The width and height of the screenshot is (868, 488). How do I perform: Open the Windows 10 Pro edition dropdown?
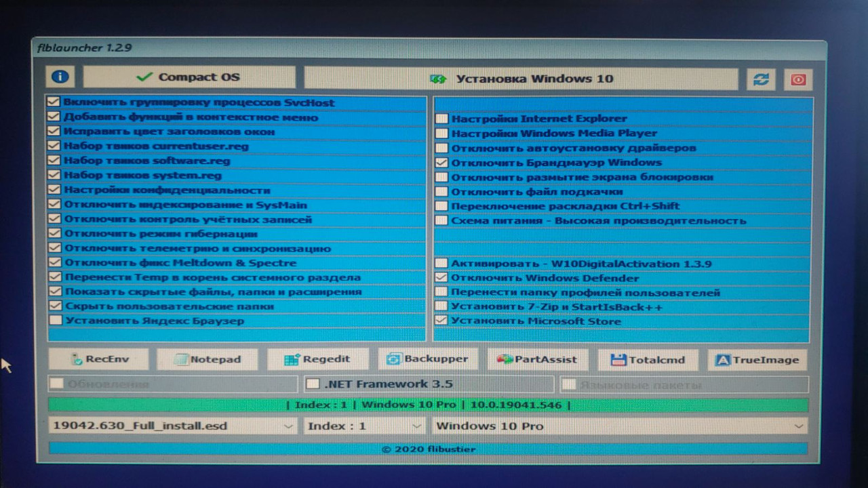pos(619,426)
